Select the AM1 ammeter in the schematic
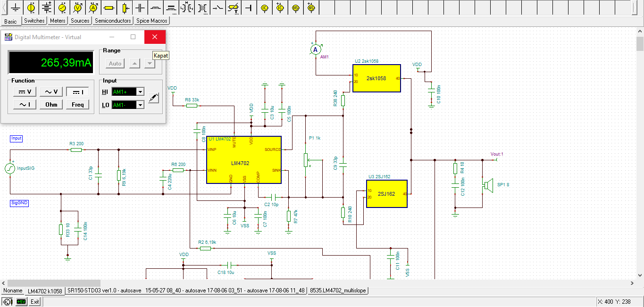Screen dimensions: 644x307 pos(316,50)
